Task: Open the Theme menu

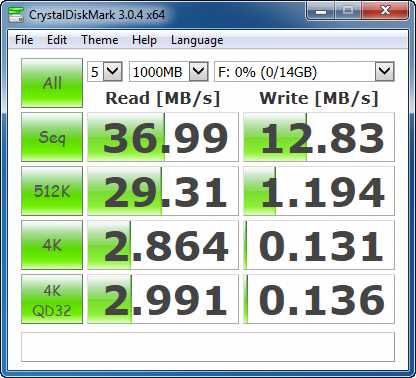Action: click(x=100, y=40)
